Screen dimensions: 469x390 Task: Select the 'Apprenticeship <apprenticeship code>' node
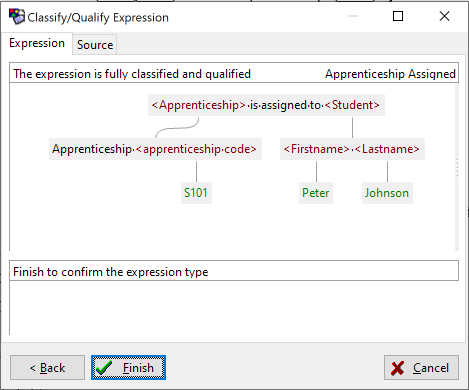(155, 149)
